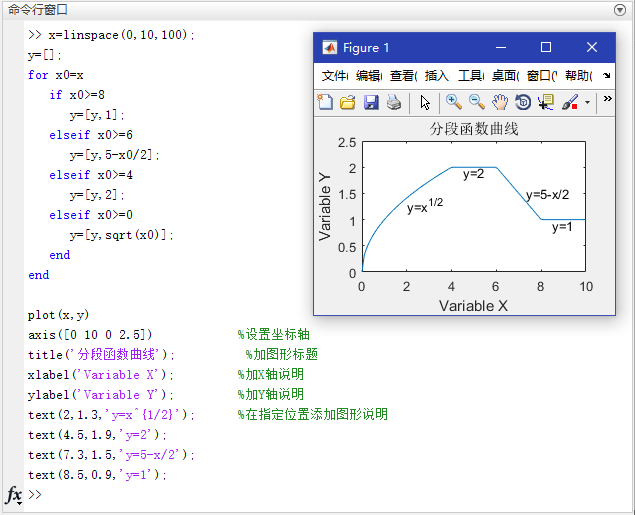Click the 10 tick label on X axis
The height and width of the screenshot is (515, 635).
point(586,287)
